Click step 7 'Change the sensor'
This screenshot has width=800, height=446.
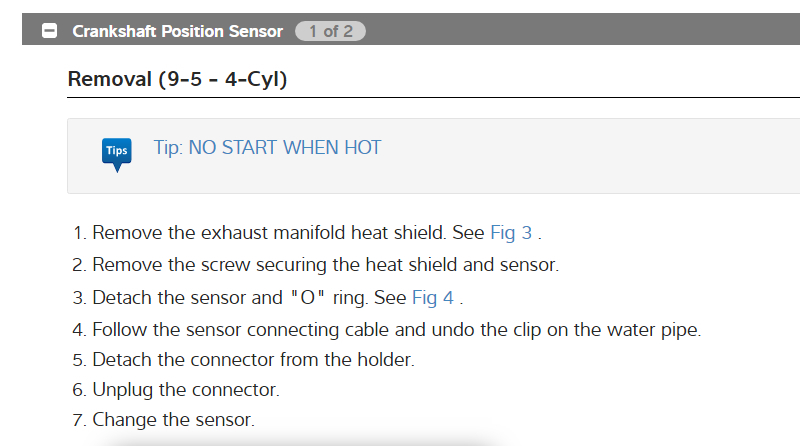(173, 420)
